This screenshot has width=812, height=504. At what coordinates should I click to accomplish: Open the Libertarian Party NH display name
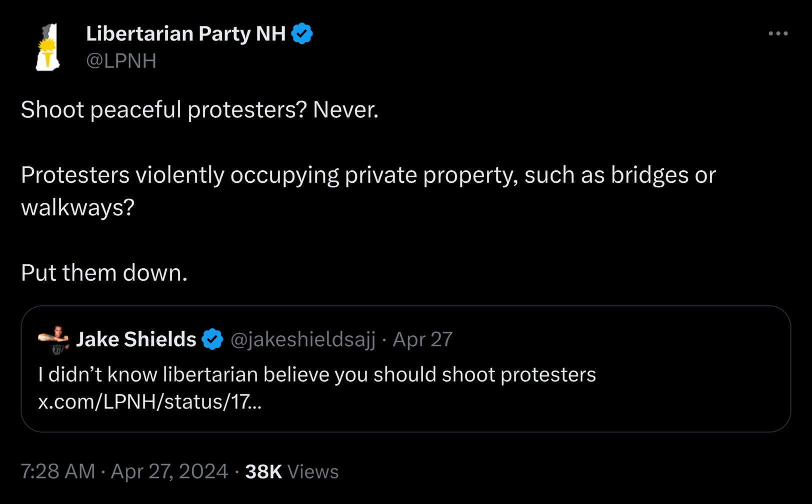pyautogui.click(x=185, y=33)
